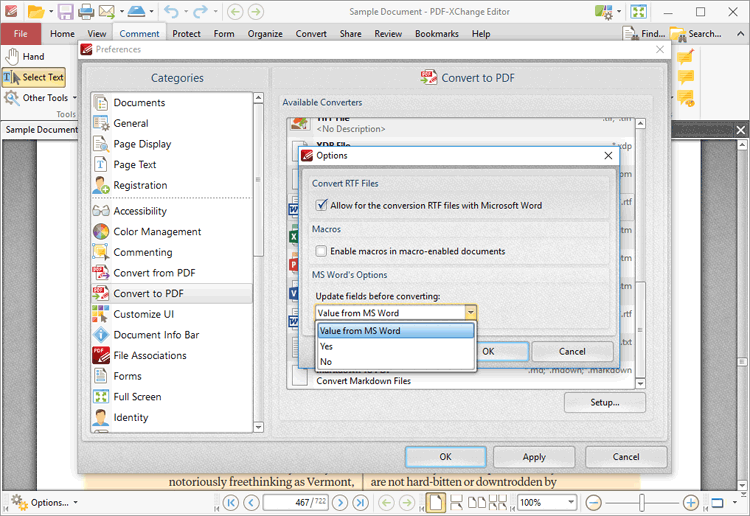Zoom out with the minus circle
Image resolution: width=750 pixels, height=516 pixels.
click(594, 503)
